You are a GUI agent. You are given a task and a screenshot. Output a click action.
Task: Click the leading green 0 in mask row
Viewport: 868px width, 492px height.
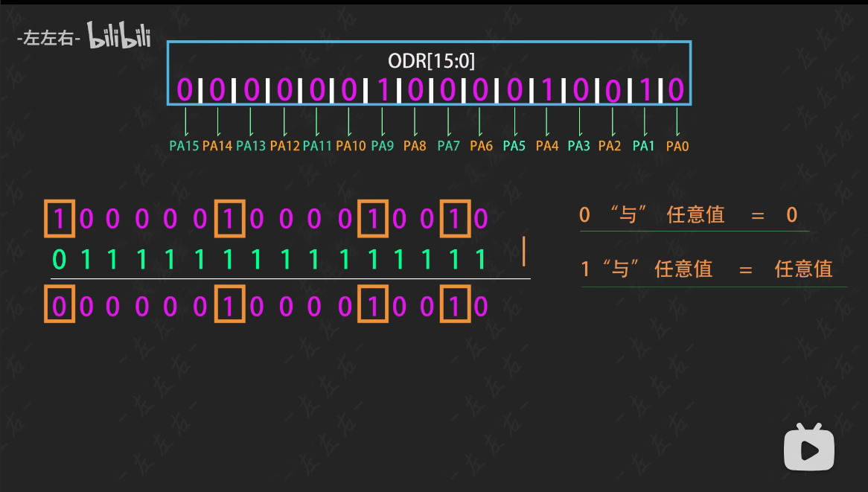[x=60, y=260]
